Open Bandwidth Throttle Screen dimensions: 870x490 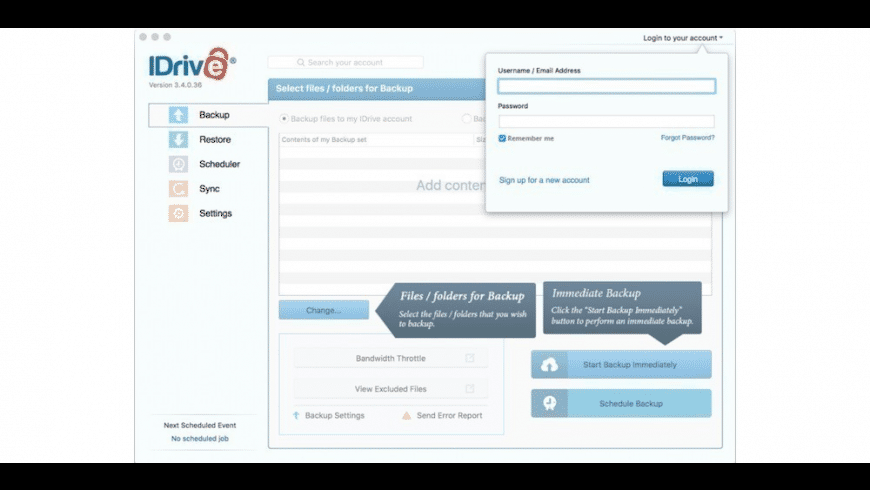coord(391,358)
